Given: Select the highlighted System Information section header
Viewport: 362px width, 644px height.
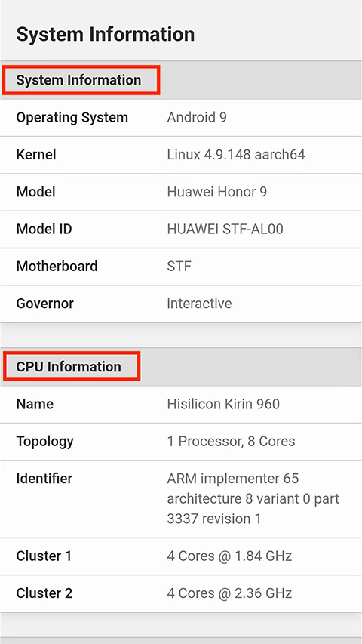Looking at the screenshot, I should tap(78, 80).
